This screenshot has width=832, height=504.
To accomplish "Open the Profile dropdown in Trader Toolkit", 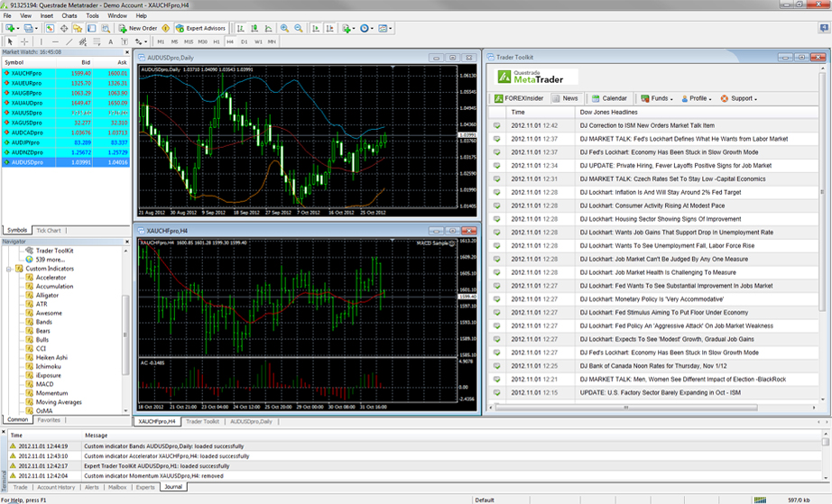I will point(696,98).
